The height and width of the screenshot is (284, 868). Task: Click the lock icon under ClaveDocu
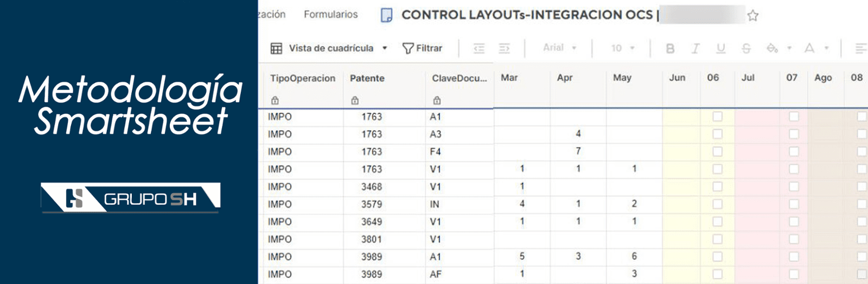[437, 100]
